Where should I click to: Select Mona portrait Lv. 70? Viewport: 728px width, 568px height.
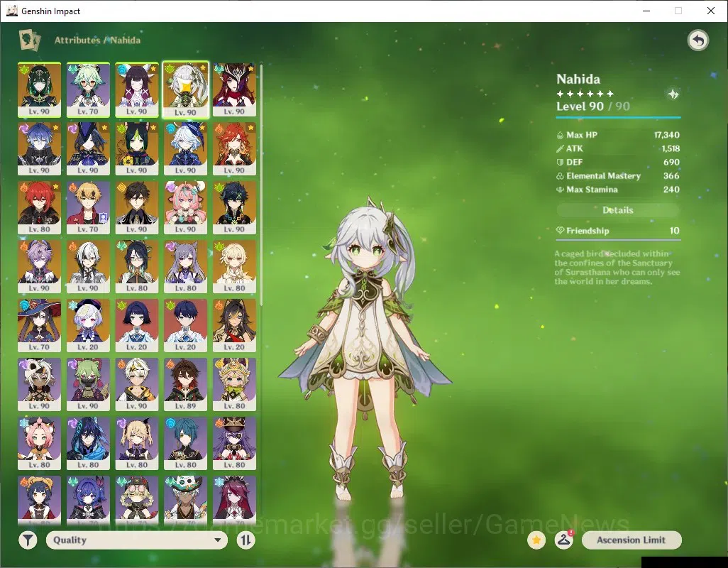(40, 326)
